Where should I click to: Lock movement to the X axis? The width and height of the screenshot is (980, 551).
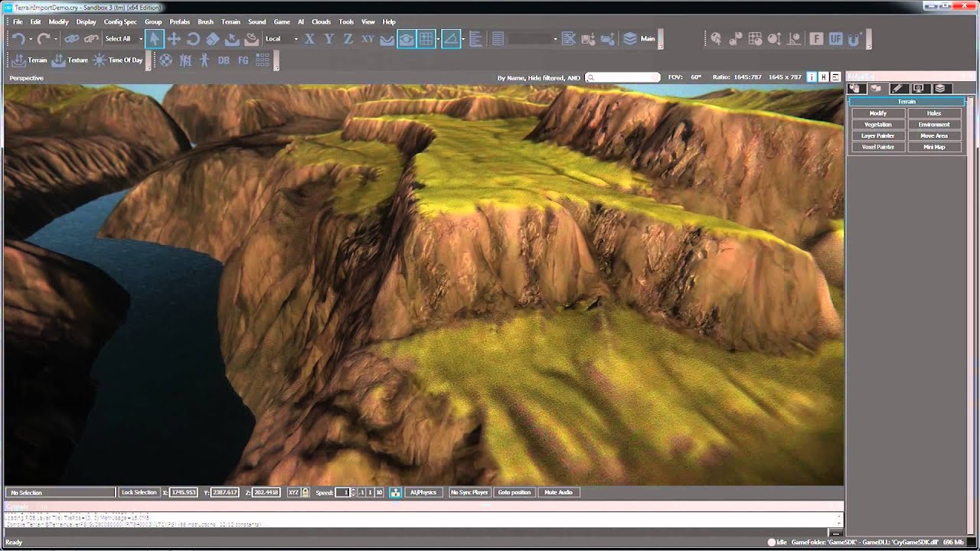point(310,38)
